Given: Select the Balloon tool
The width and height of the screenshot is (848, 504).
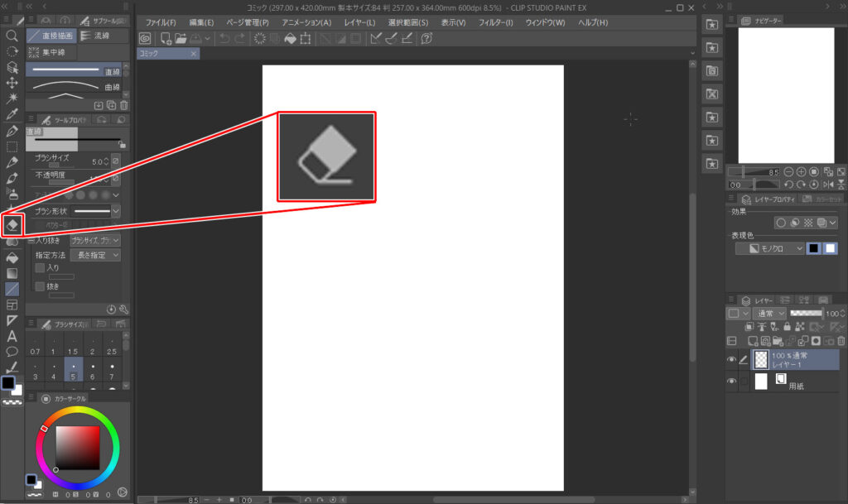Looking at the screenshot, I should coord(12,352).
